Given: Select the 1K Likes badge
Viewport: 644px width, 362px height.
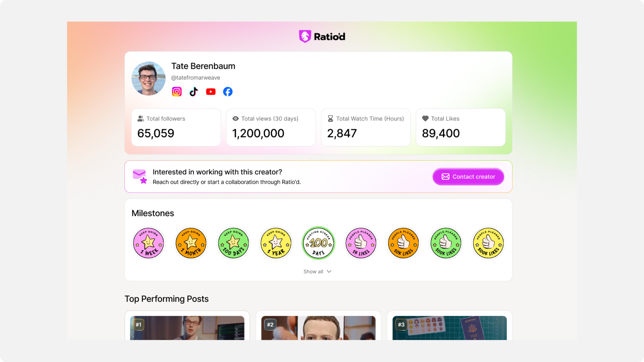Looking at the screenshot, I should click(361, 243).
